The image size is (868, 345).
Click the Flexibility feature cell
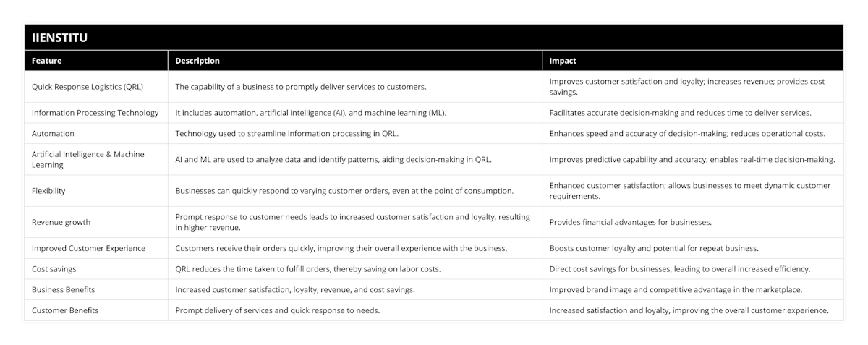coord(51,191)
